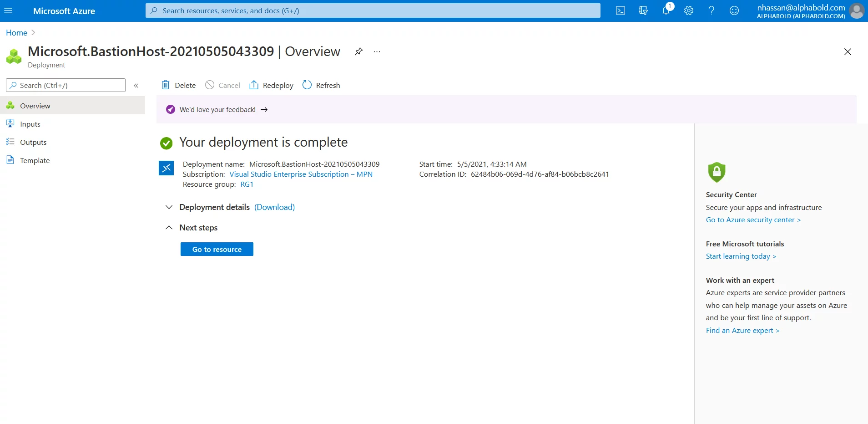The image size is (868, 424).
Task: Click the Template document icon in sidebar
Action: click(x=10, y=160)
